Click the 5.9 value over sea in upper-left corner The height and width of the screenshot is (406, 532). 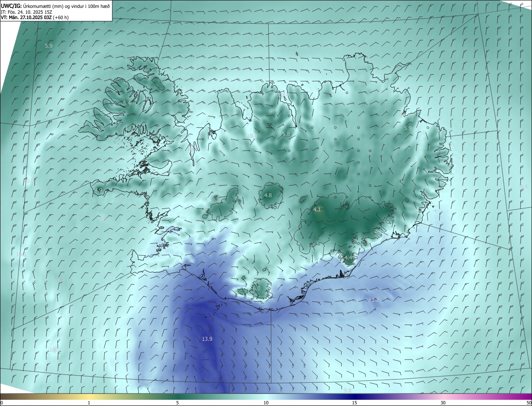point(49,46)
